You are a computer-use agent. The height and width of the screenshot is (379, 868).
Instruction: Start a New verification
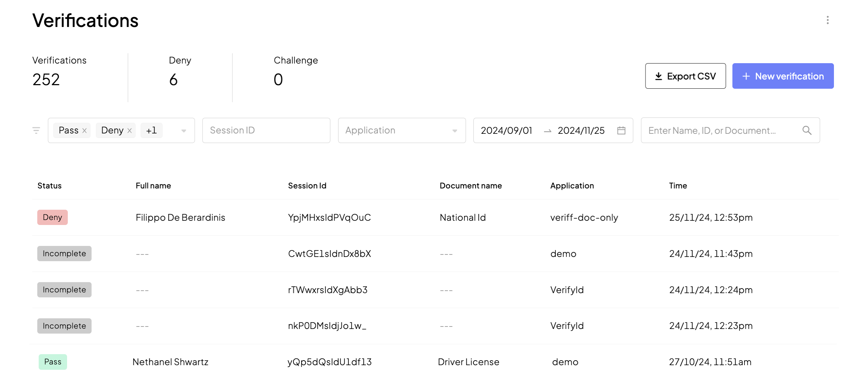pos(782,76)
